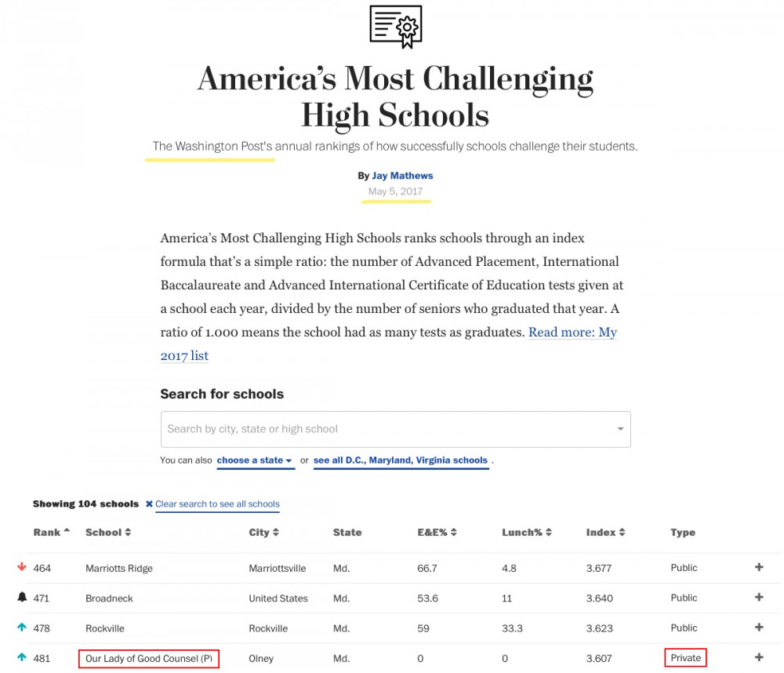Click the teal up arrow beside rank 478
The width and height of the screenshot is (784, 673).
(x=21, y=628)
